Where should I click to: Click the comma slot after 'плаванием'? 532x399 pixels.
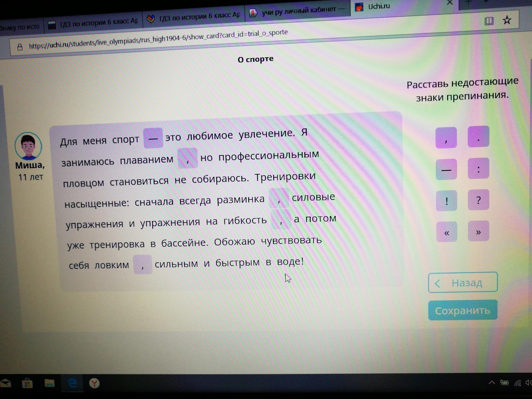point(188,158)
